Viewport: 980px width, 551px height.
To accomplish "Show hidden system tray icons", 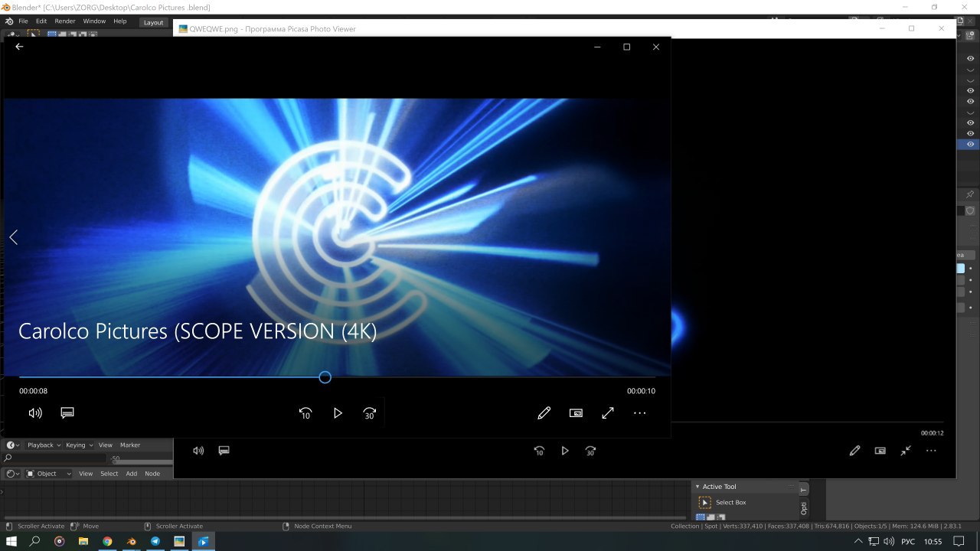I will point(858,541).
